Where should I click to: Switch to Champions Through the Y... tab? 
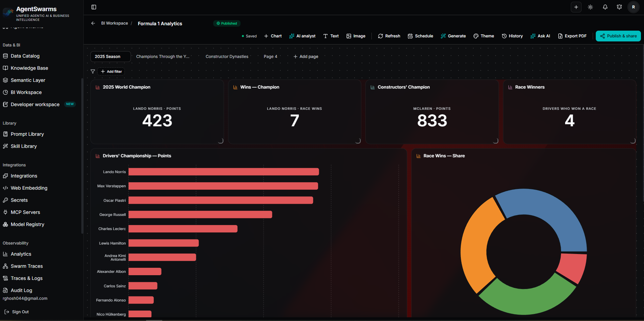[163, 57]
